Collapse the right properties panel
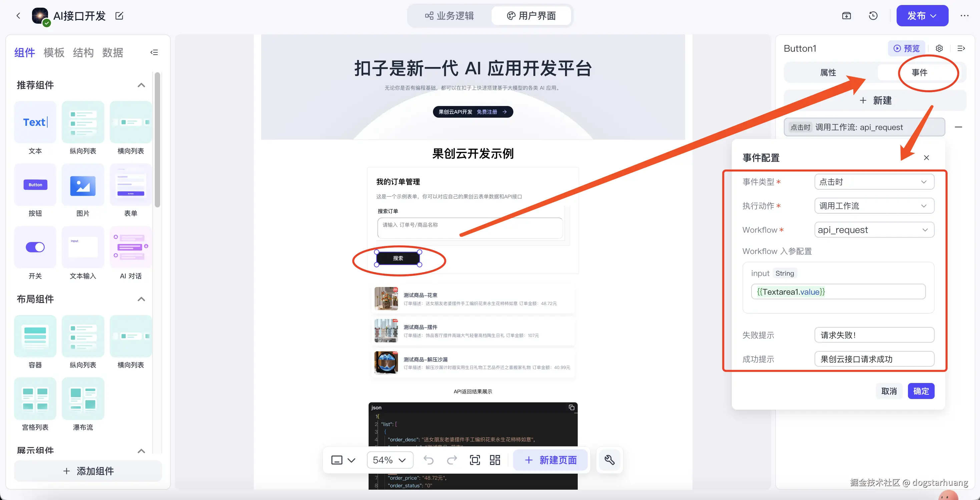Image resolution: width=980 pixels, height=500 pixels. (x=961, y=48)
